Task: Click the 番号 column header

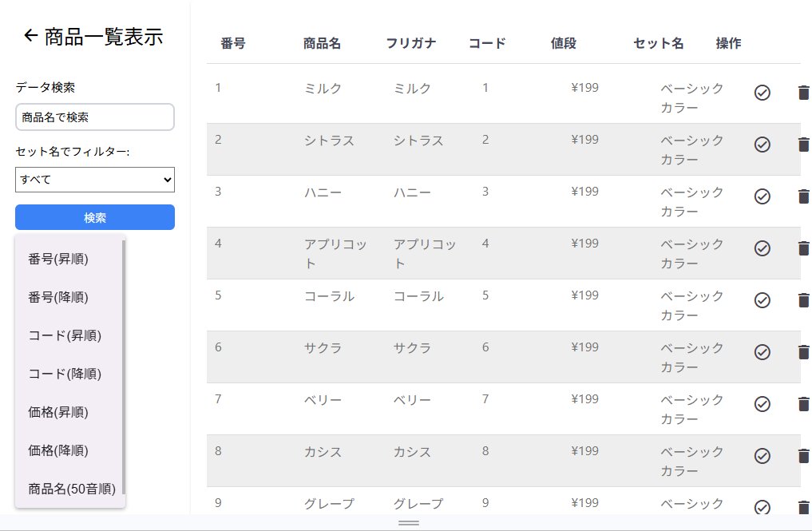Action: (x=233, y=43)
